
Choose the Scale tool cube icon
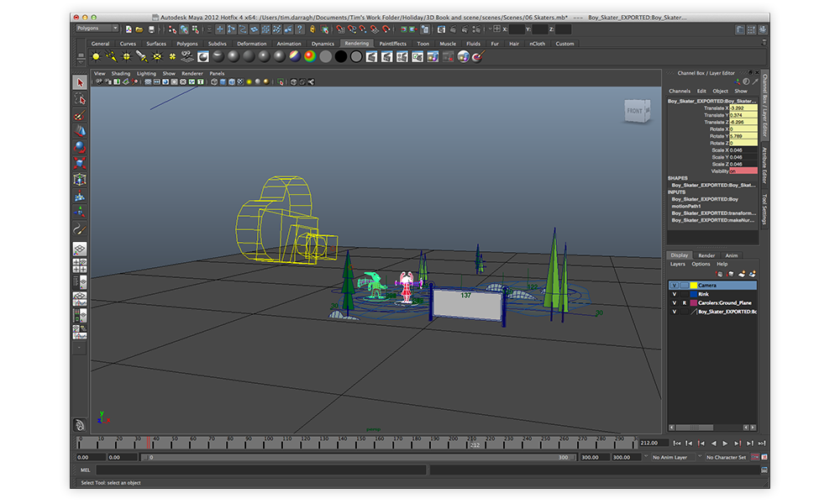click(80, 162)
